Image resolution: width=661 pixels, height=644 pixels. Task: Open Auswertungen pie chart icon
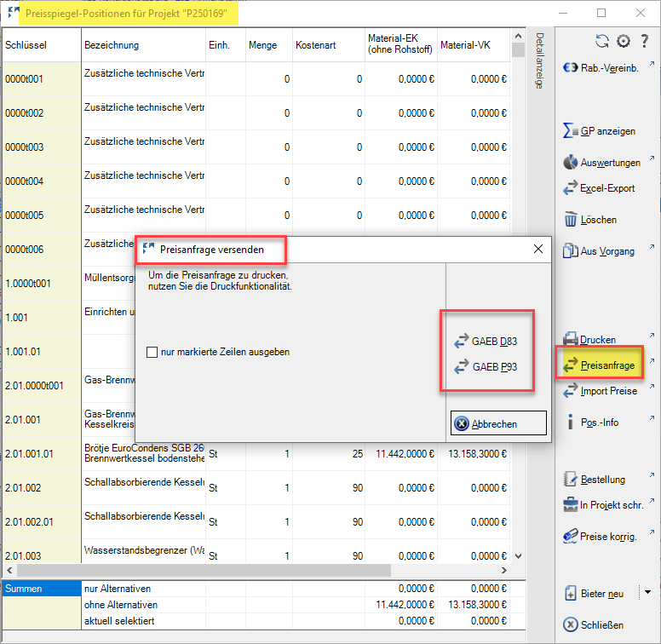click(571, 162)
